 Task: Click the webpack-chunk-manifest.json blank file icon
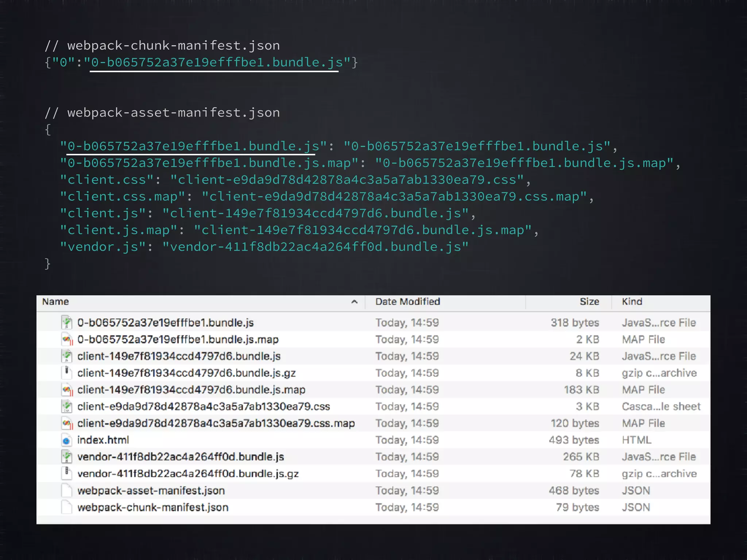point(66,507)
